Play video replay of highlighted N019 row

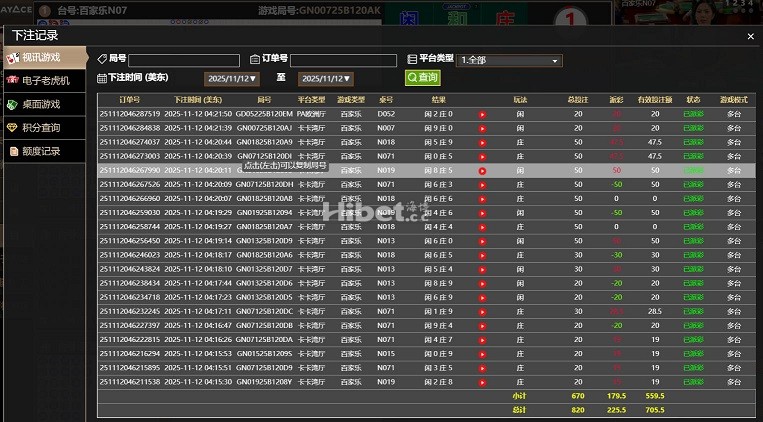482,171
